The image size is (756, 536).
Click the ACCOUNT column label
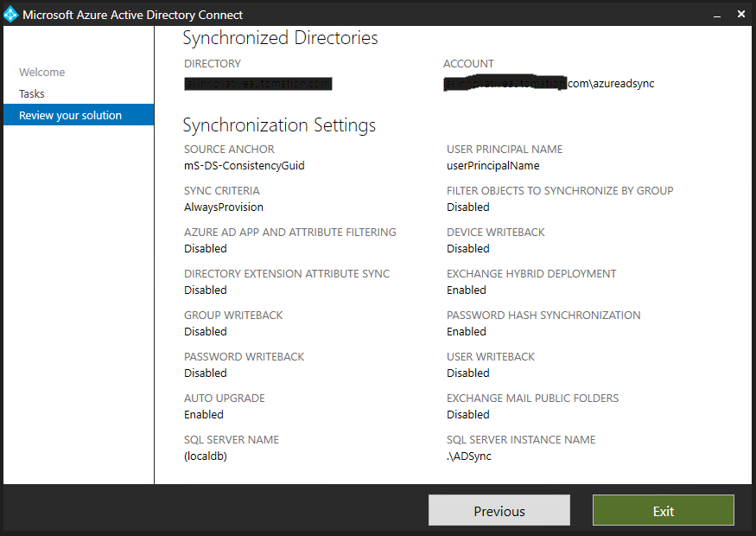(x=468, y=64)
